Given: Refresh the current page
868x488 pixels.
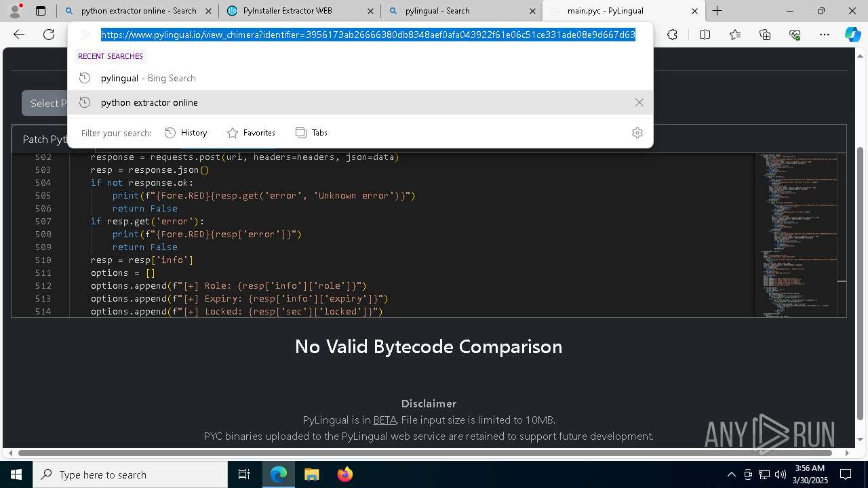Looking at the screenshot, I should [49, 35].
